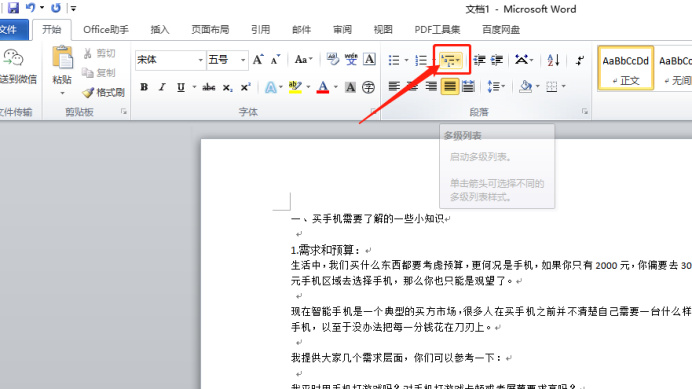Open the font name dropdown 宋体
Viewport: 692px width, 389px height.
pyautogui.click(x=170, y=60)
